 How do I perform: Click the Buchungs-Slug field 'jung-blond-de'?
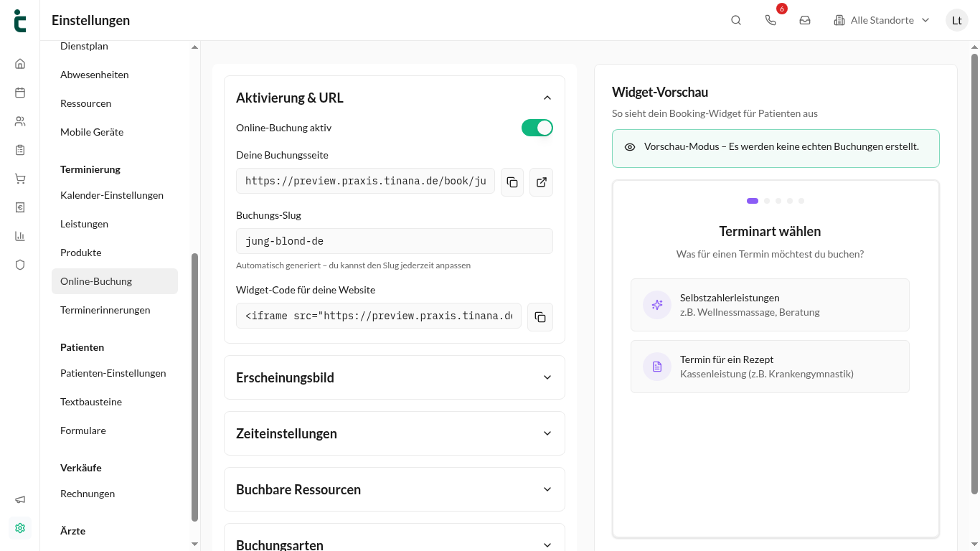[x=395, y=241]
